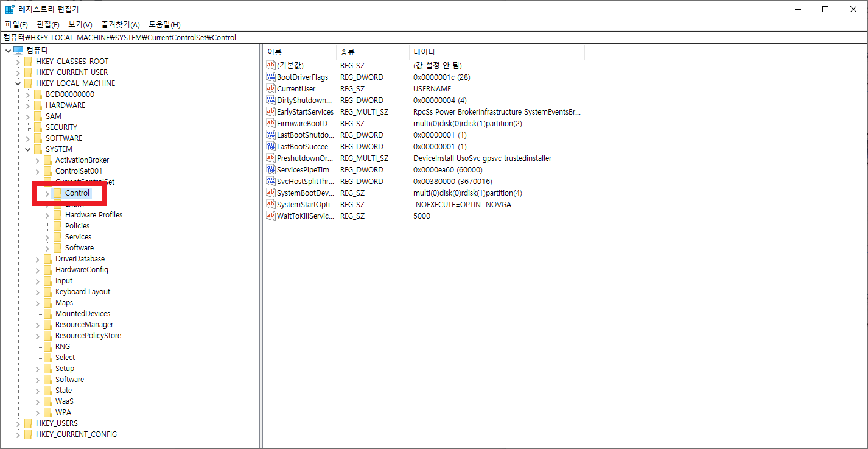868x449 pixels.
Task: Click the NOEXECUTE=OPTIN NOVGA data cell
Action: [463, 205]
